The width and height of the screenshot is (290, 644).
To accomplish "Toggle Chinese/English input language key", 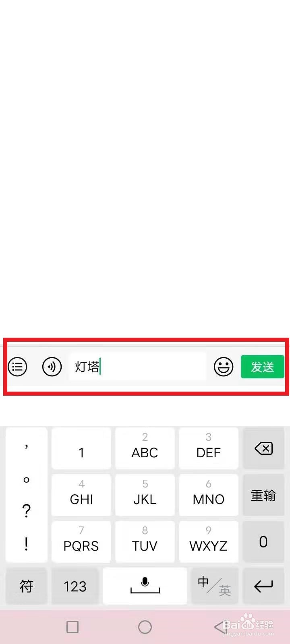I will click(215, 586).
